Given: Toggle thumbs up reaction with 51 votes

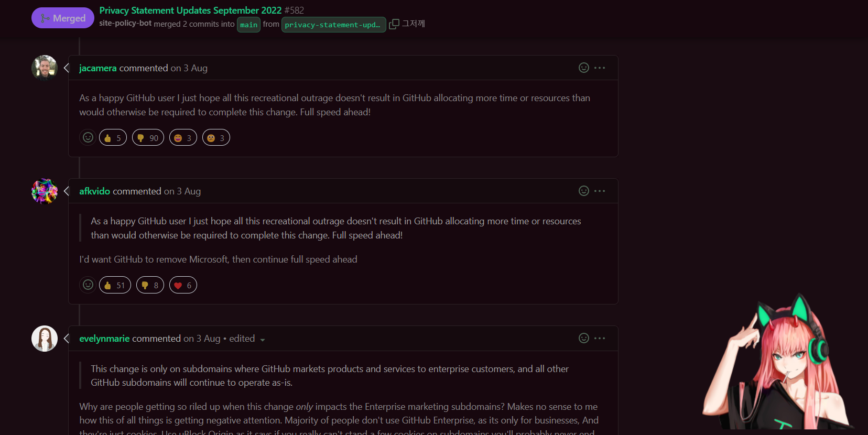Looking at the screenshot, I should (x=115, y=285).
